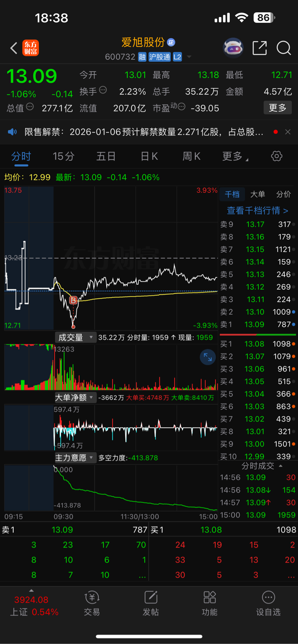Tap the 买3 13.06 order row
The width and height of the screenshot is (298, 644).
click(x=258, y=369)
